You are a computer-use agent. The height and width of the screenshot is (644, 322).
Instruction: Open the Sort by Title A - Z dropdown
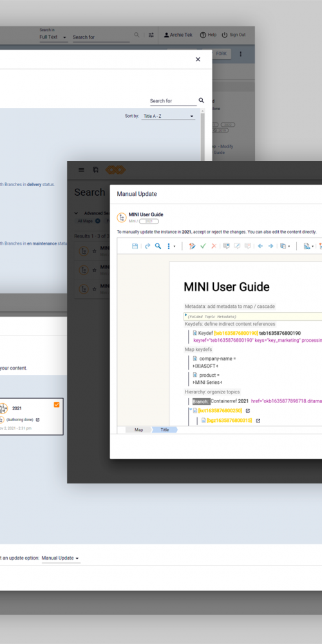(x=168, y=116)
